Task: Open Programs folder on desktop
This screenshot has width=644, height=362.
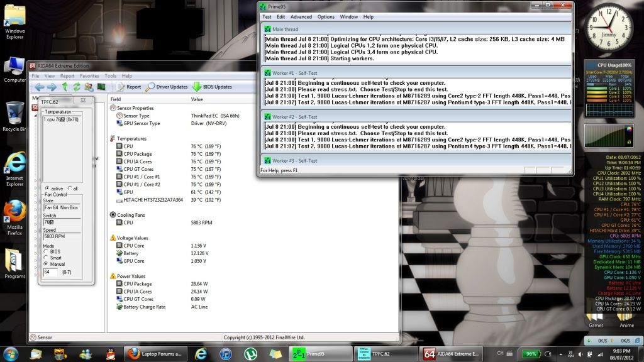Action: point(15,263)
